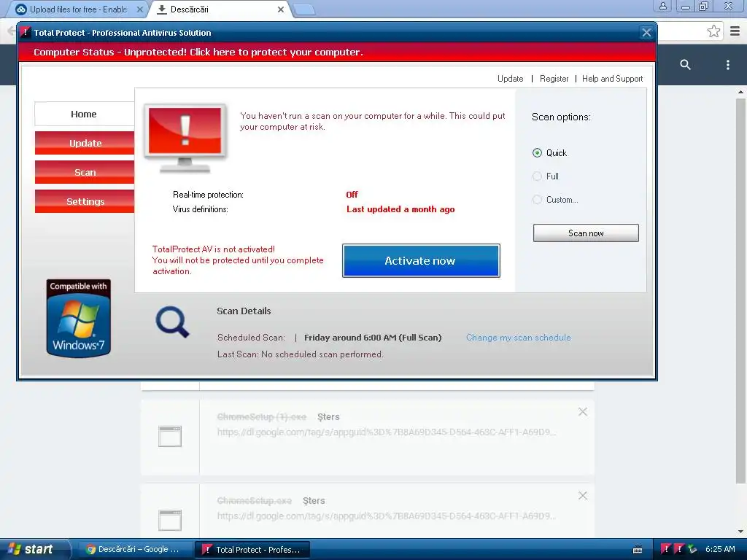Open Help and Support link
Screen dimensions: 747x560
click(612, 79)
